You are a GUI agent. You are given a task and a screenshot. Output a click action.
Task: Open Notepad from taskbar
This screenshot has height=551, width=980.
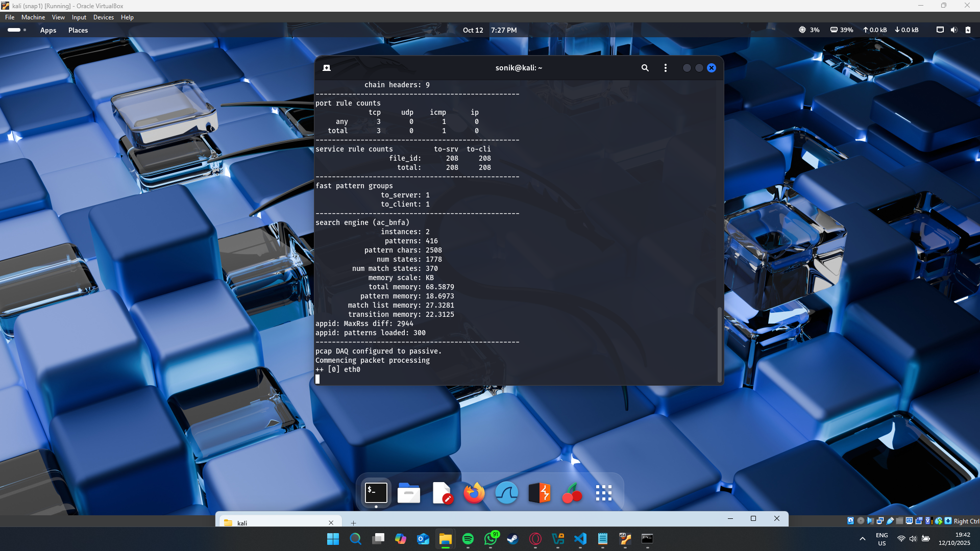coord(603,539)
